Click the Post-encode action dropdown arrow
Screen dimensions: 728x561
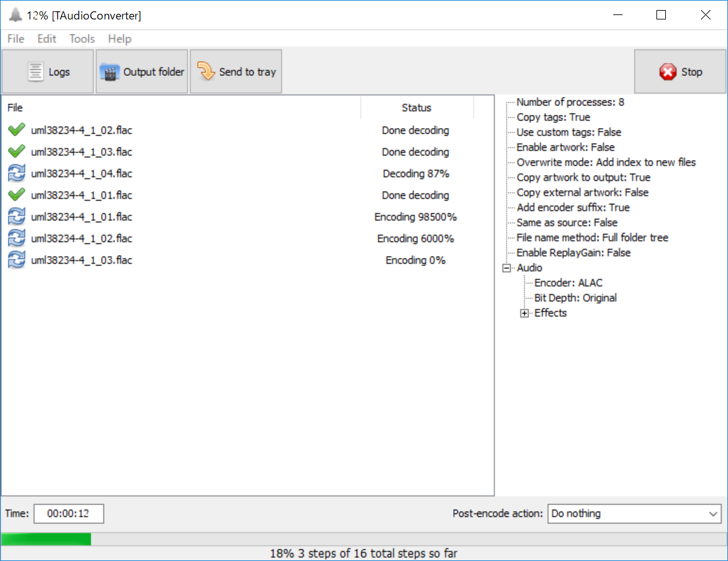pos(713,514)
